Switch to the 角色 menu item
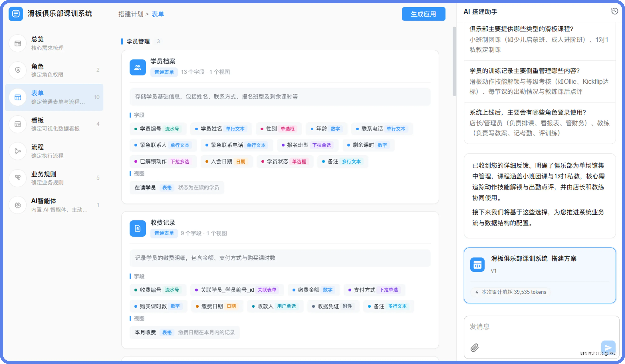The height and width of the screenshot is (364, 625). click(x=54, y=70)
